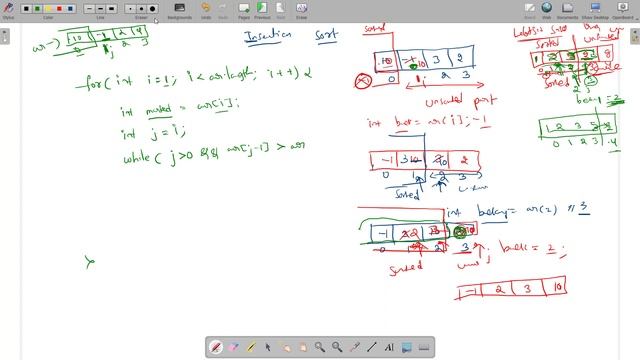Click Show Desktop button
The image size is (640, 360).
[595, 10]
